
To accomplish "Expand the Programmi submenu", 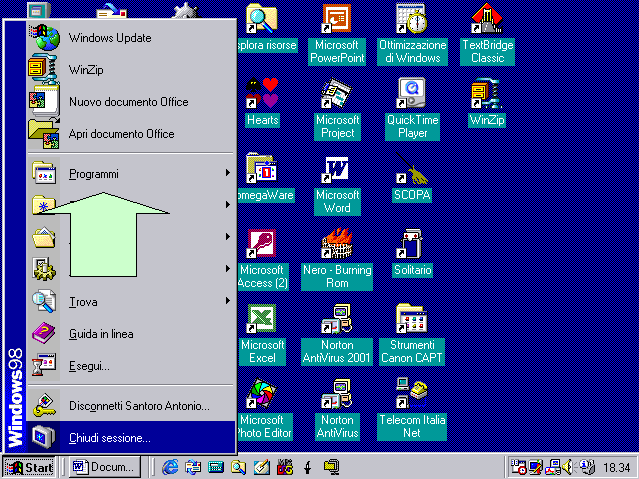I will coord(131,174).
